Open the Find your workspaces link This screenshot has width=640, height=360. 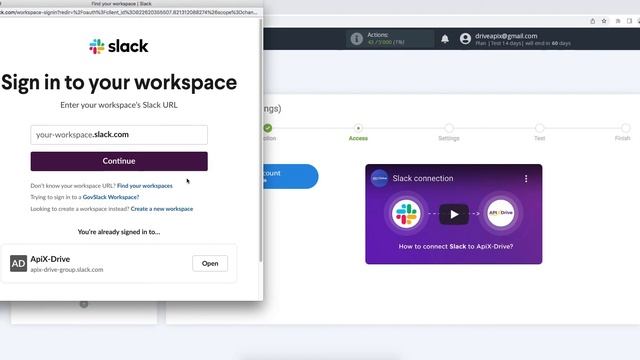pos(144,186)
